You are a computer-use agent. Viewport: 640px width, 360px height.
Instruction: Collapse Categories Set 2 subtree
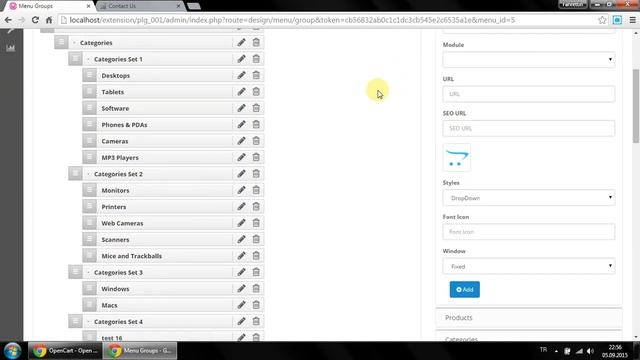pos(88,174)
